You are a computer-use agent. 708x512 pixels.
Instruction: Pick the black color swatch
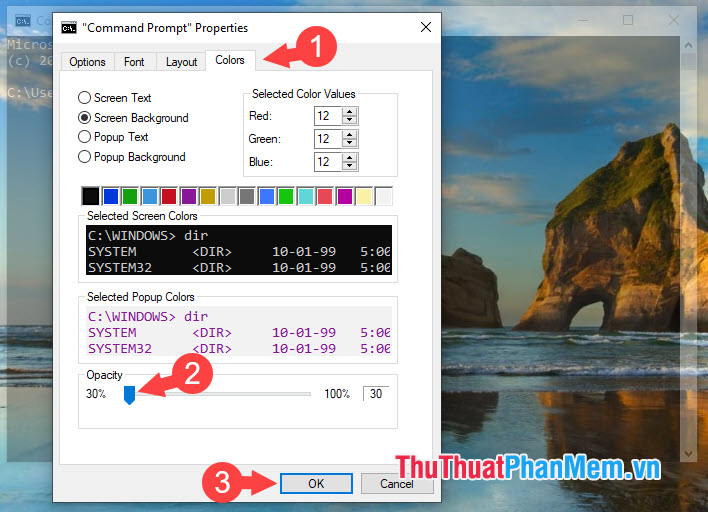(91, 196)
